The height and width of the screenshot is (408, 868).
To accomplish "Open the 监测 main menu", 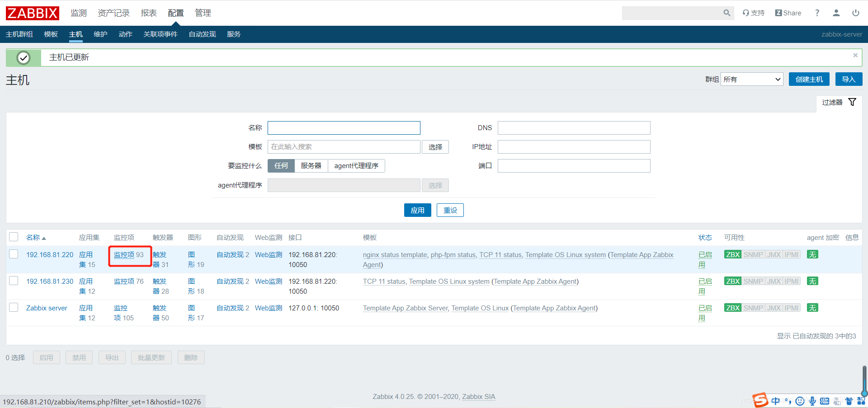I will [79, 13].
